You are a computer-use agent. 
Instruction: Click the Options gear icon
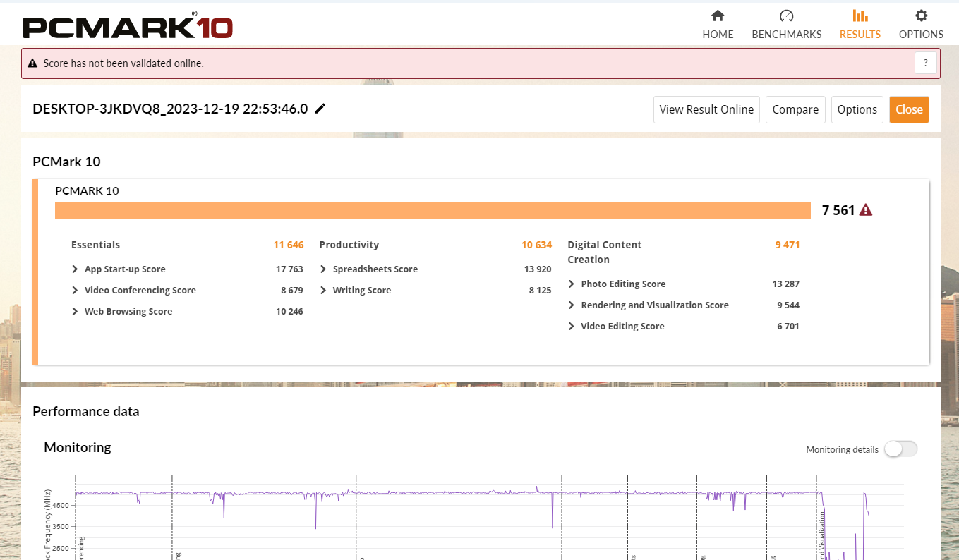click(x=921, y=16)
